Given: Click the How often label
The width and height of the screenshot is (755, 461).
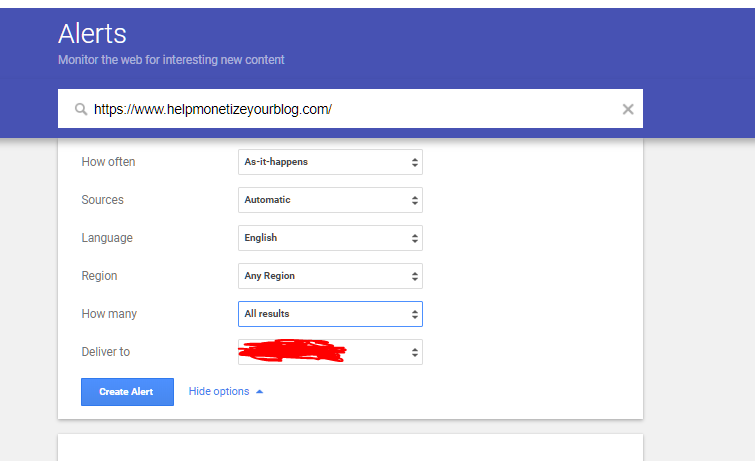Looking at the screenshot, I should click(108, 162).
